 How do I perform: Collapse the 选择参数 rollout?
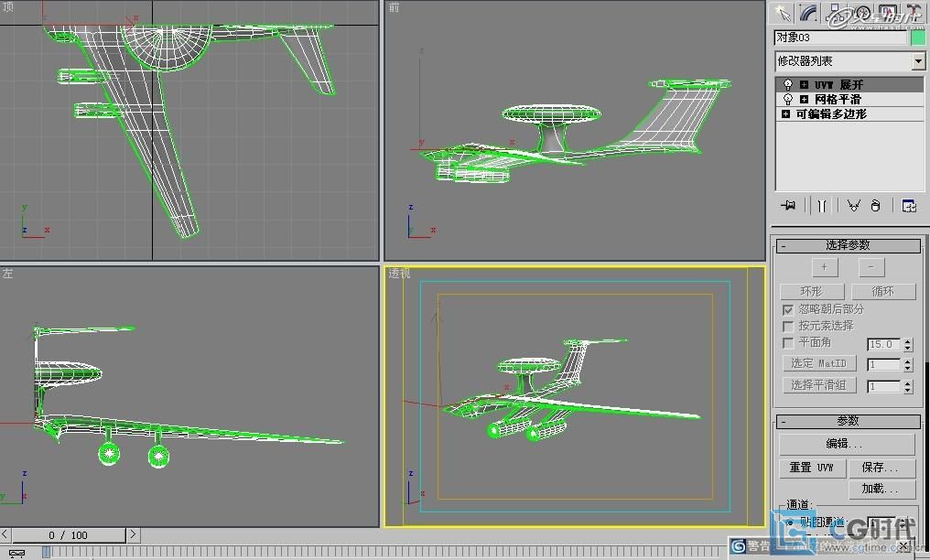(x=849, y=244)
